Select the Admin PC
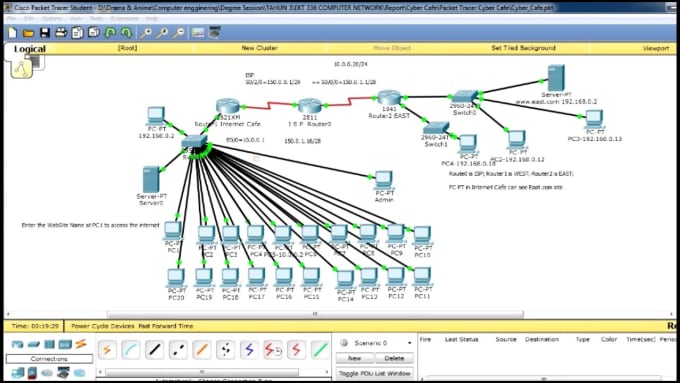 click(384, 180)
